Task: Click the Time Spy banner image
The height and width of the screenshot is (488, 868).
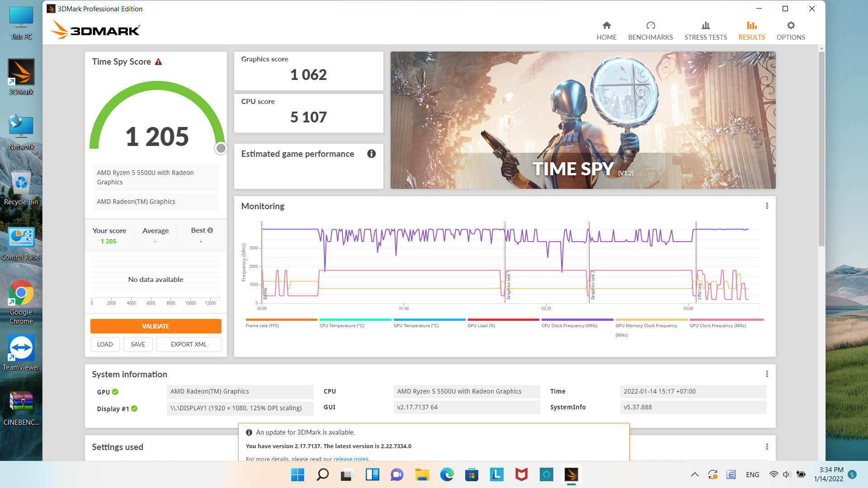Action: 583,120
